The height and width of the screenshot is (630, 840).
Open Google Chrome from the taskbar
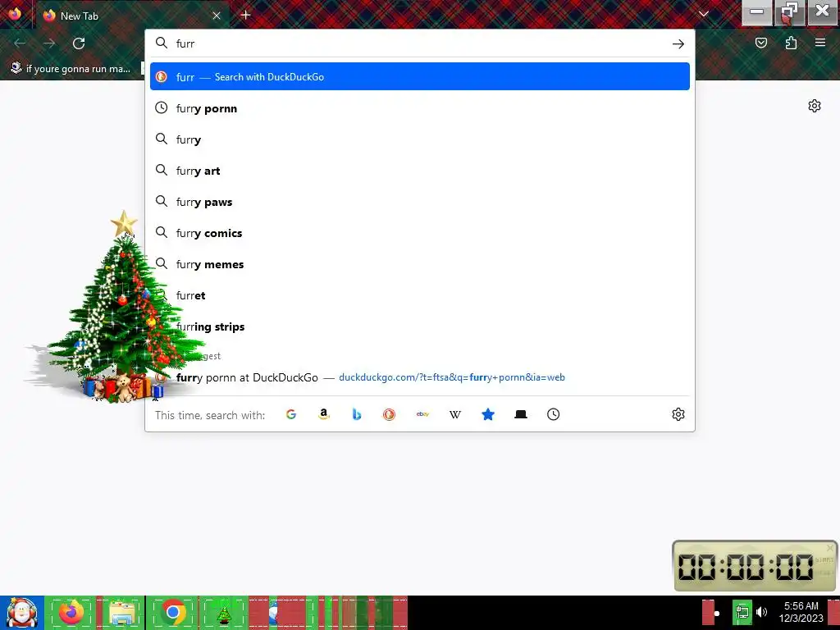[172, 613]
